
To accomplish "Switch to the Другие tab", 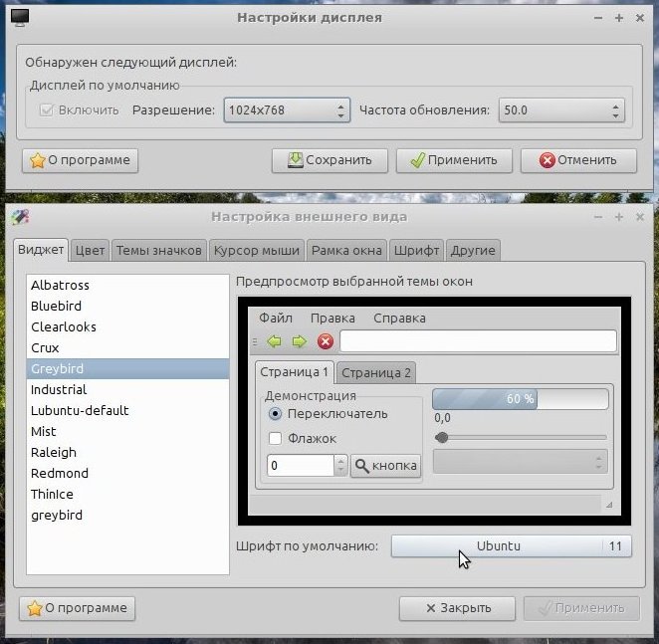I will coord(473,251).
